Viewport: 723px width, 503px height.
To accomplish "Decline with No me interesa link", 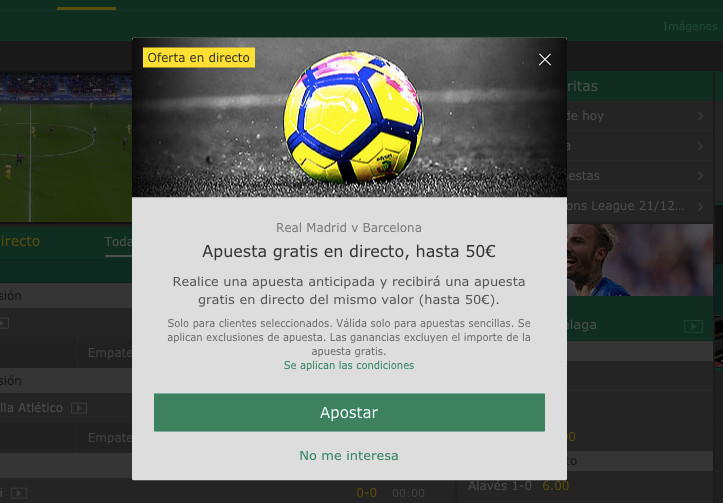I will [349, 456].
